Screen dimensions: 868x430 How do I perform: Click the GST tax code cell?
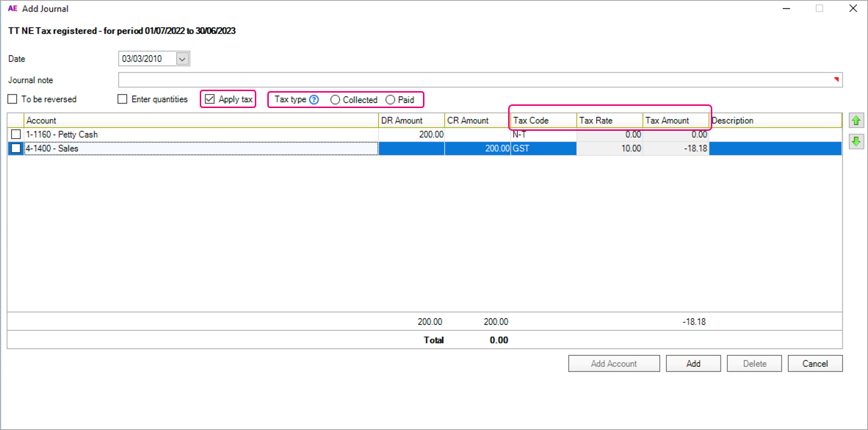[543, 148]
